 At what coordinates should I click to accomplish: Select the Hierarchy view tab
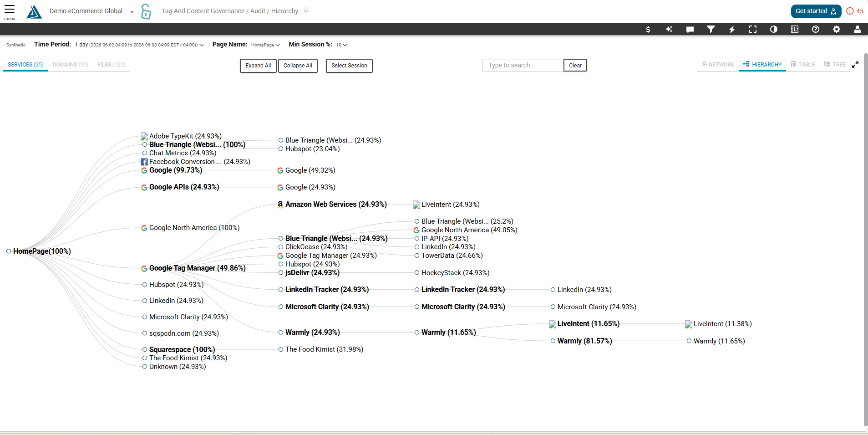(762, 65)
